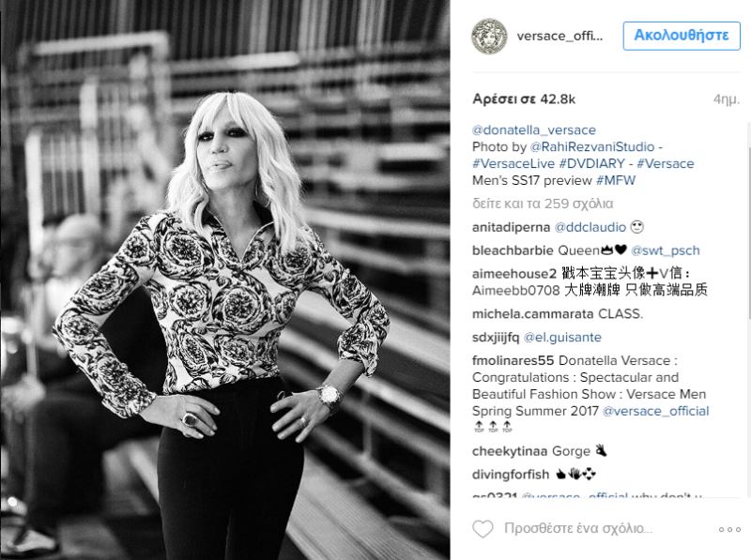Open the @swt_psch mention in bleachbarbie's comment

pyautogui.click(x=666, y=250)
